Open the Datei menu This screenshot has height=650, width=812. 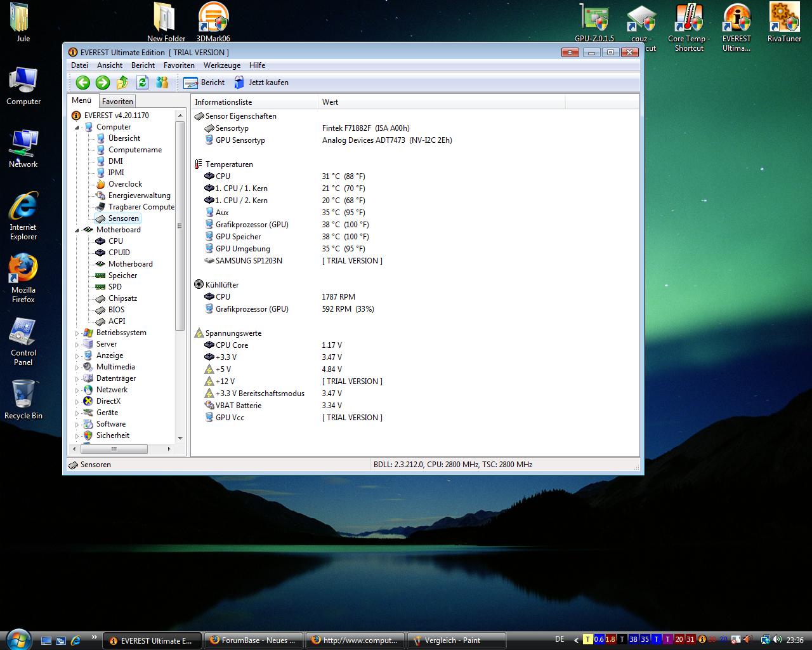(x=79, y=65)
